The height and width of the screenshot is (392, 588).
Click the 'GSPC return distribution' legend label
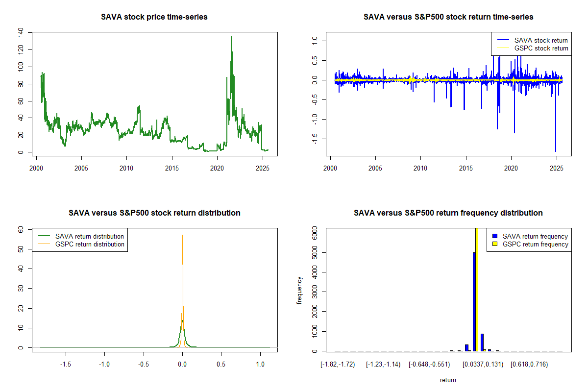click(90, 244)
